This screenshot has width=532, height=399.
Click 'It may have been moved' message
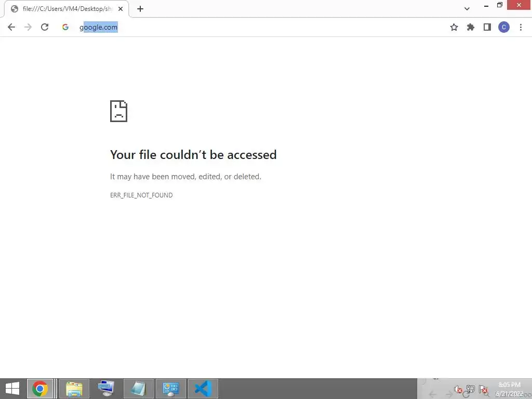coord(185,177)
